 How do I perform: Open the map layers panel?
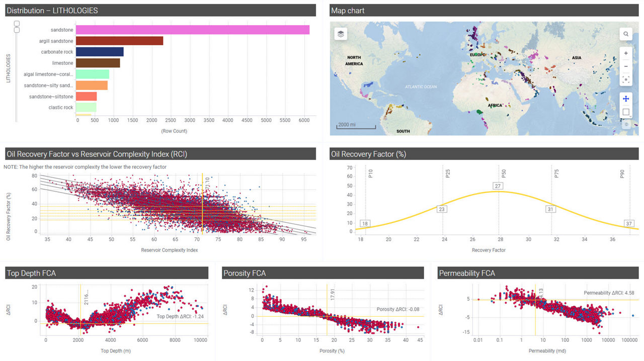(341, 34)
